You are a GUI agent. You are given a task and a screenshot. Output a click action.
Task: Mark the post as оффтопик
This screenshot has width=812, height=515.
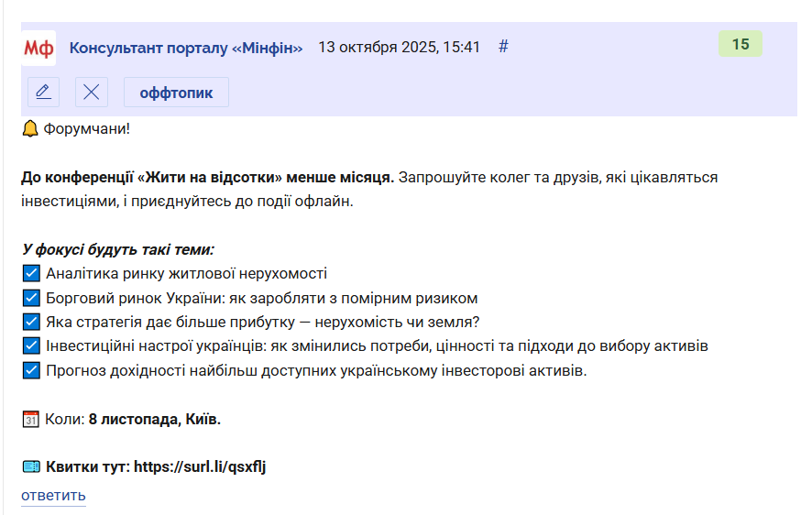(x=176, y=93)
